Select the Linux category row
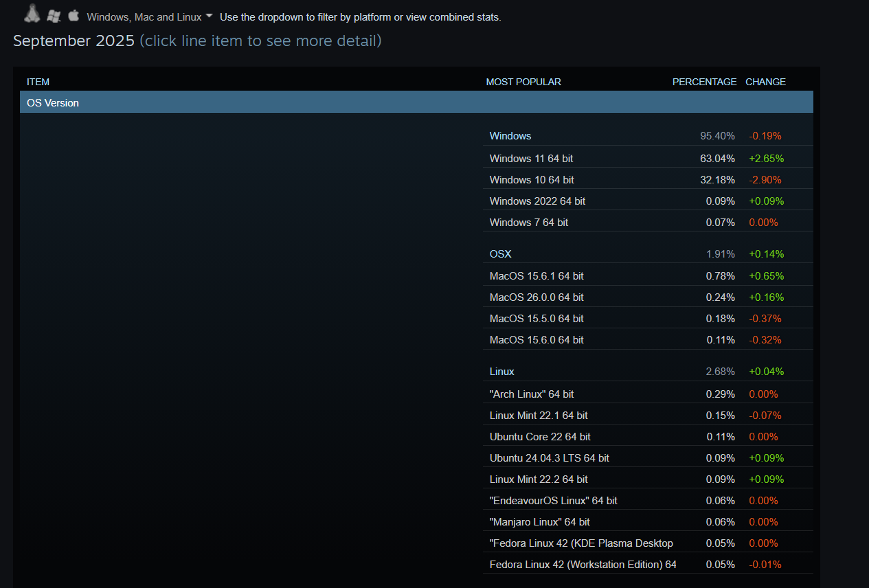Screen dimensions: 869x588 (x=648, y=371)
